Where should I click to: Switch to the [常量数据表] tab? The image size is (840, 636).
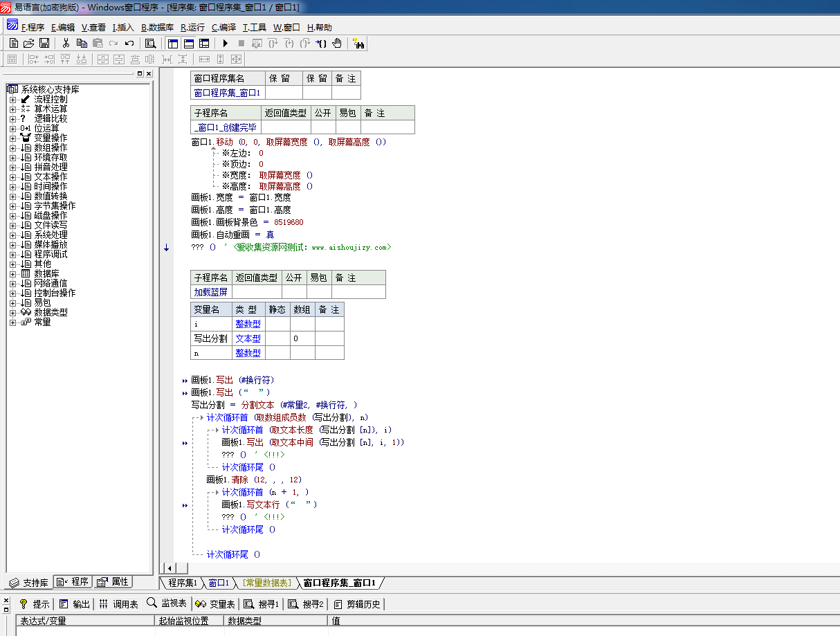[x=266, y=583]
